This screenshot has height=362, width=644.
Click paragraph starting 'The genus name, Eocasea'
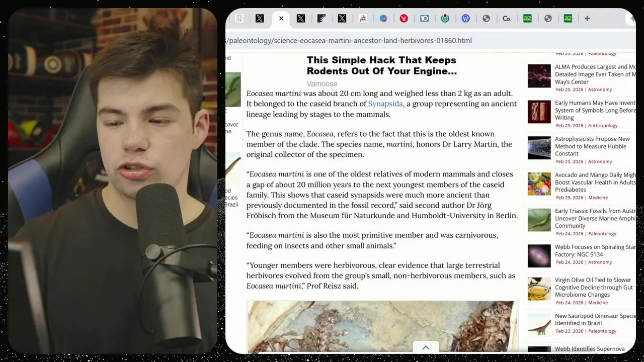pos(379,144)
